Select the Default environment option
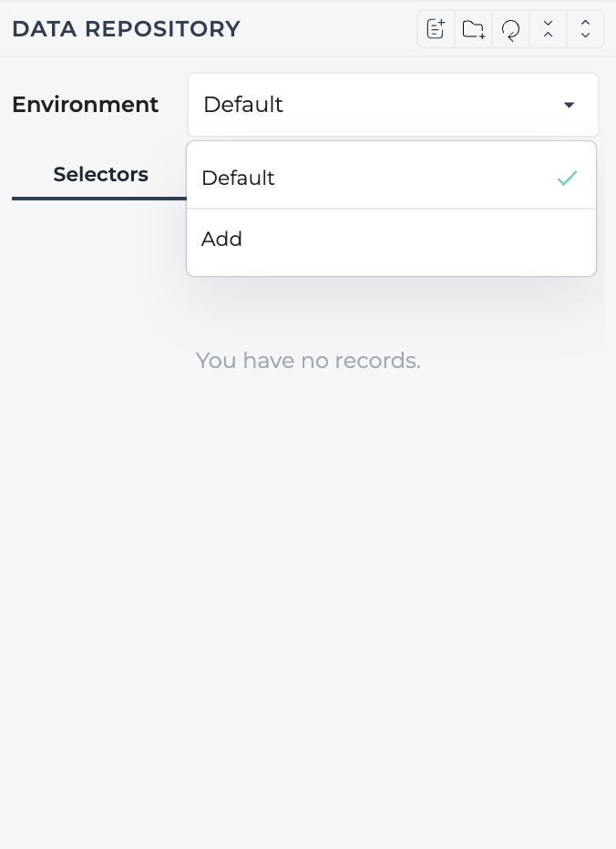The image size is (616, 849). [391, 178]
